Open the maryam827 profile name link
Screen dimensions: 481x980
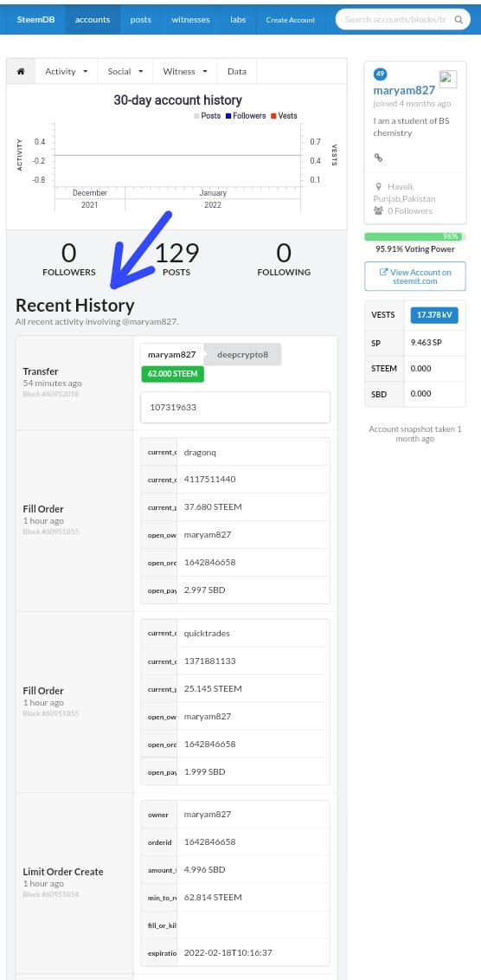403,90
